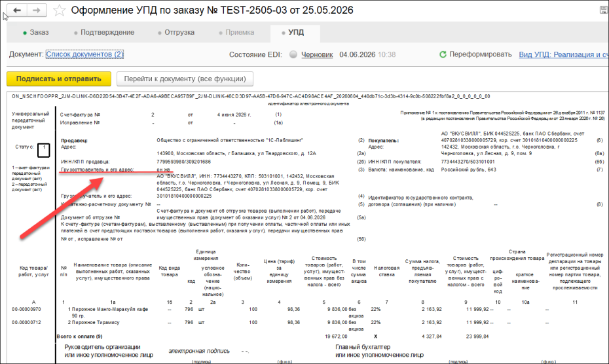This screenshot has height=364, width=609.
Task: Click item code 00-00000970
Action: [26, 310]
